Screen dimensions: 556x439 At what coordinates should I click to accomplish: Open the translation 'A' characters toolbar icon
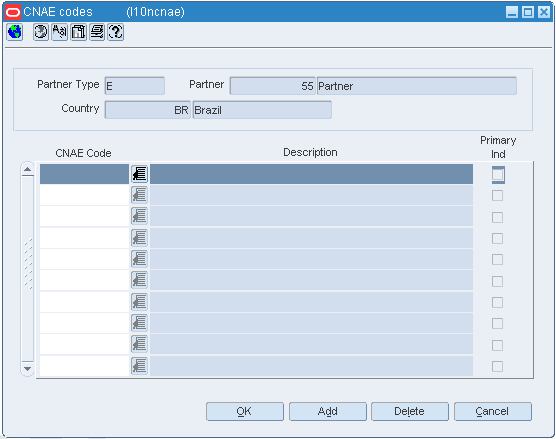(60, 32)
